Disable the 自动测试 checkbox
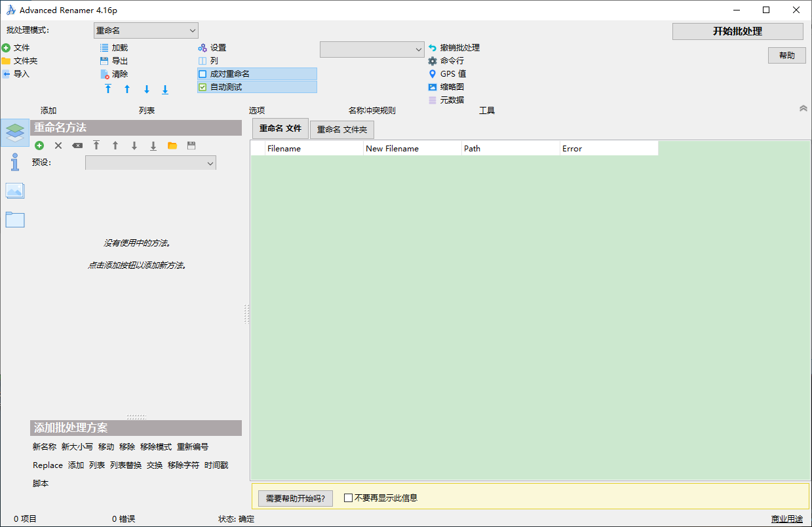 203,87
